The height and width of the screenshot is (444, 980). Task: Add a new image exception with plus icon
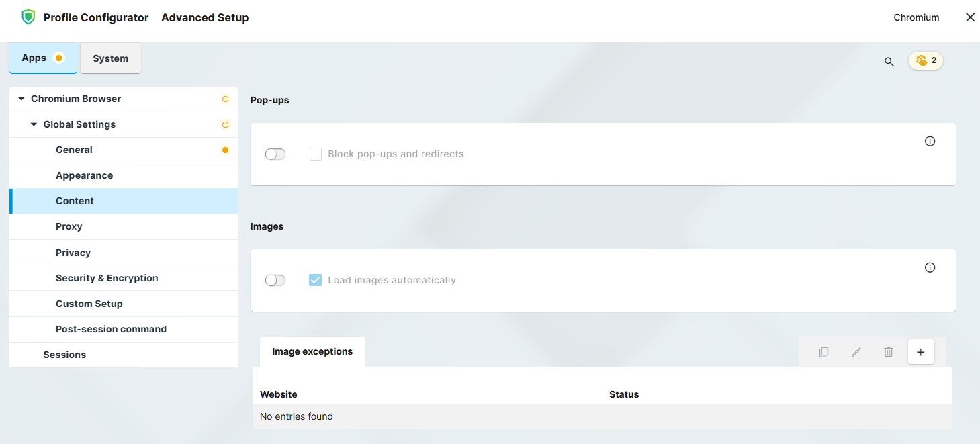click(920, 352)
